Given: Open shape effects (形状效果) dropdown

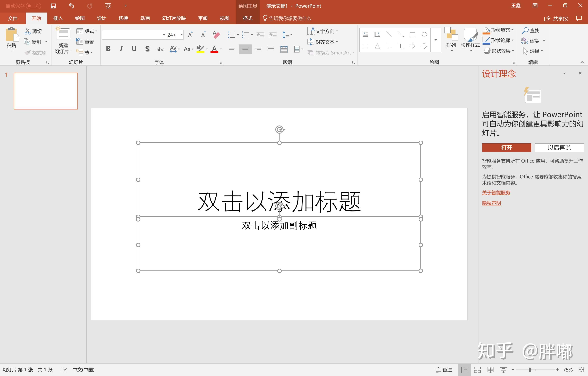Looking at the screenshot, I should point(513,51).
